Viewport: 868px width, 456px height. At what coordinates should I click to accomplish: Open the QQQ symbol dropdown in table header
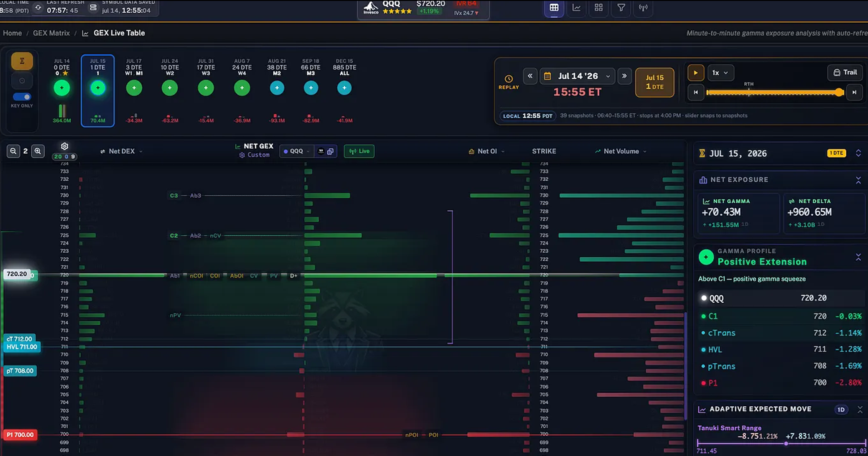tap(297, 151)
